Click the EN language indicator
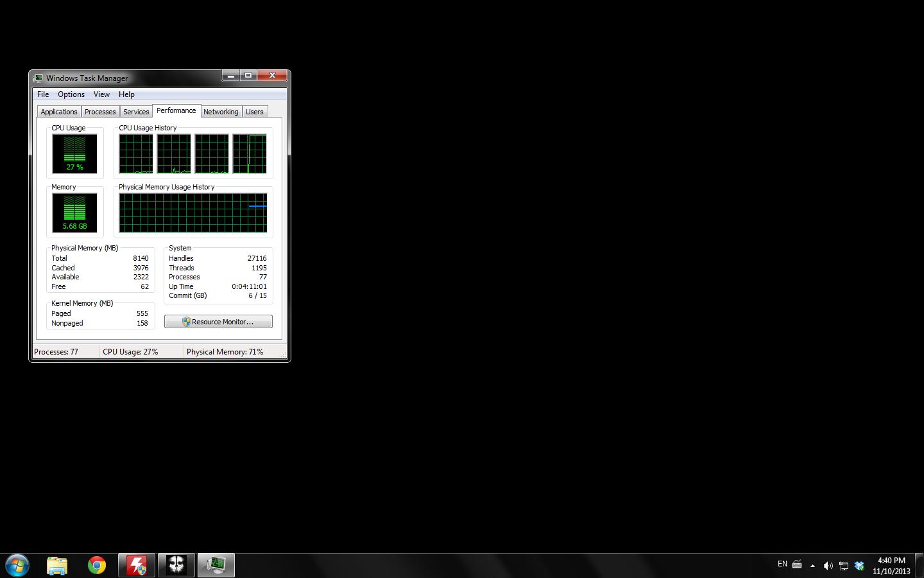The height and width of the screenshot is (578, 924). coord(782,565)
